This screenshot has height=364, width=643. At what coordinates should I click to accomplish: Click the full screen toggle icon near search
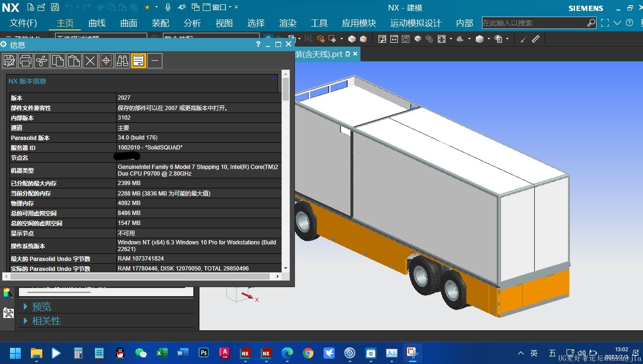tap(605, 23)
